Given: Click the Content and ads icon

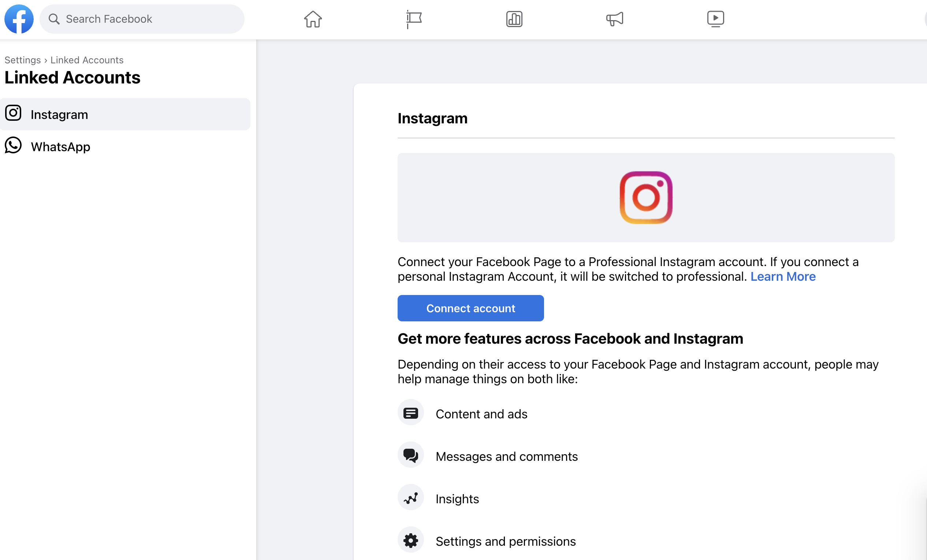Looking at the screenshot, I should pyautogui.click(x=410, y=413).
